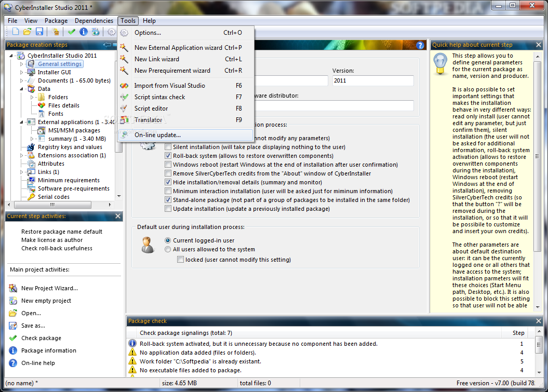Screen dimensions: 548x392
Task: Click Check roll-back usefulness link
Action: (x=57, y=248)
